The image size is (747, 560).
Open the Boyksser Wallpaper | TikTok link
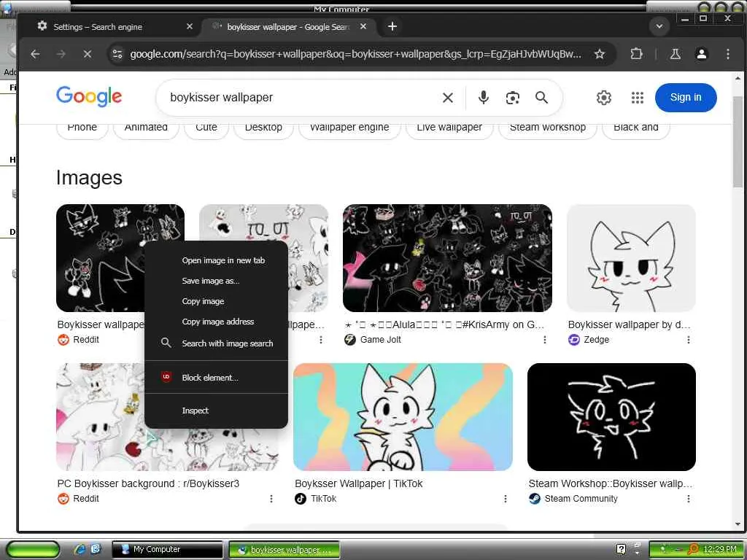point(359,483)
